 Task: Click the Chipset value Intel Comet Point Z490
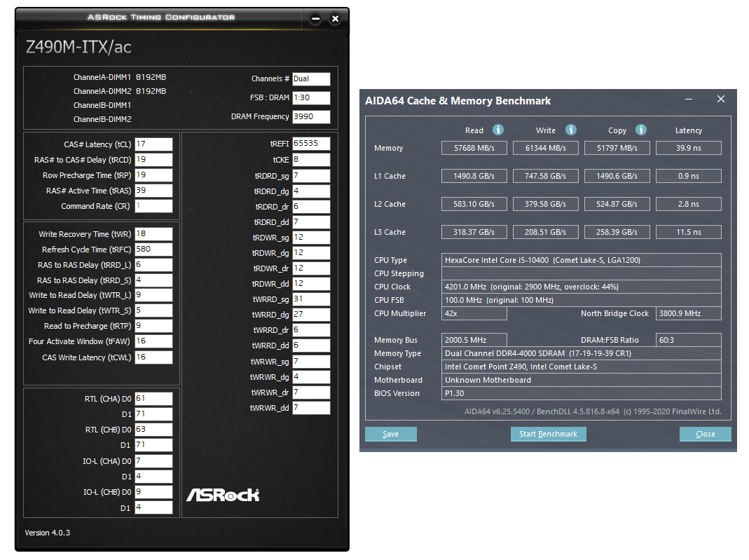(x=582, y=367)
